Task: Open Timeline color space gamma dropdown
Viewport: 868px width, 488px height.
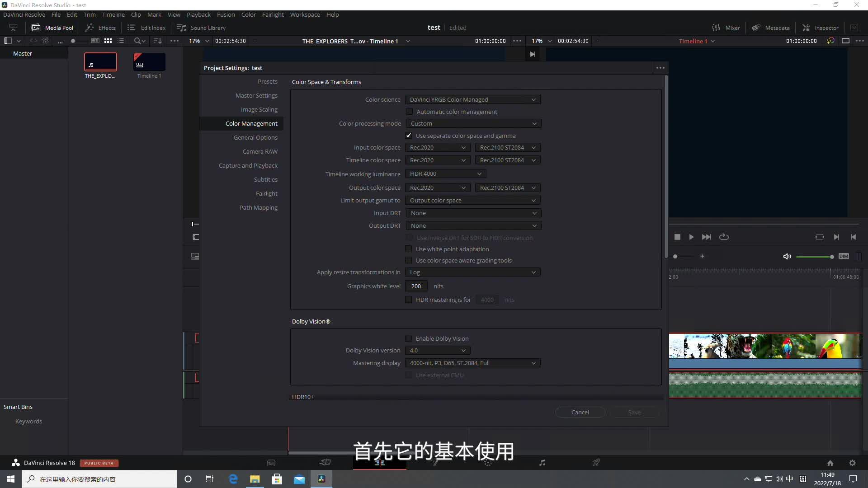Action: point(508,160)
